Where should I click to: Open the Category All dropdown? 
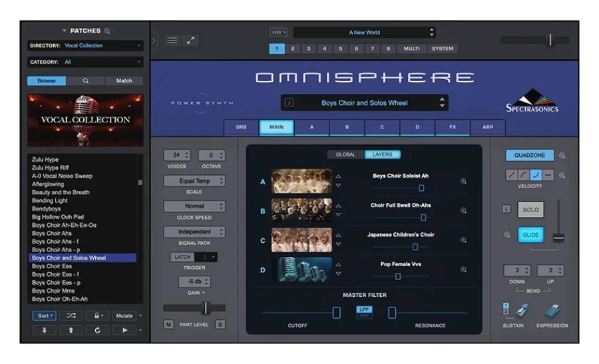tap(85, 62)
